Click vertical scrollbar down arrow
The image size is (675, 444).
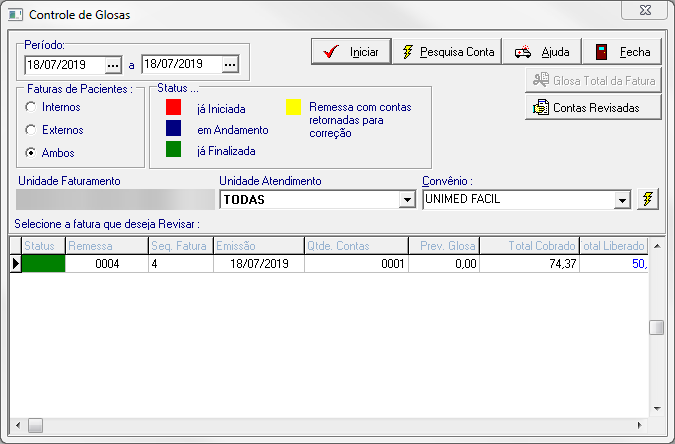pyautogui.click(x=657, y=409)
